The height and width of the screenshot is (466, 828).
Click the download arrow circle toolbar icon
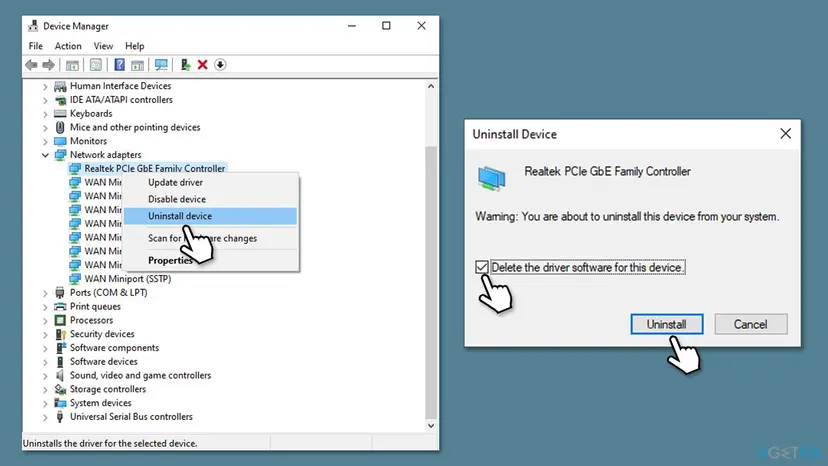pyautogui.click(x=220, y=65)
